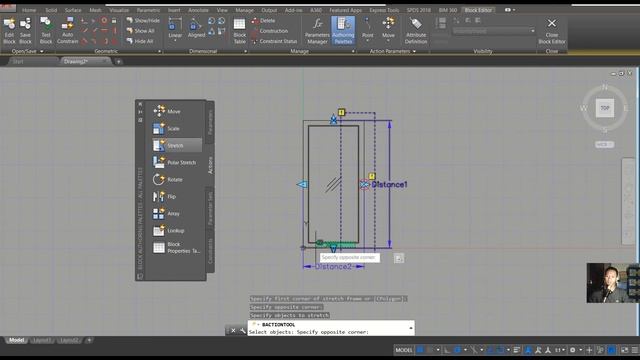Open the Annotate ribbon tab
The width and height of the screenshot is (640, 360).
pyautogui.click(x=198, y=10)
